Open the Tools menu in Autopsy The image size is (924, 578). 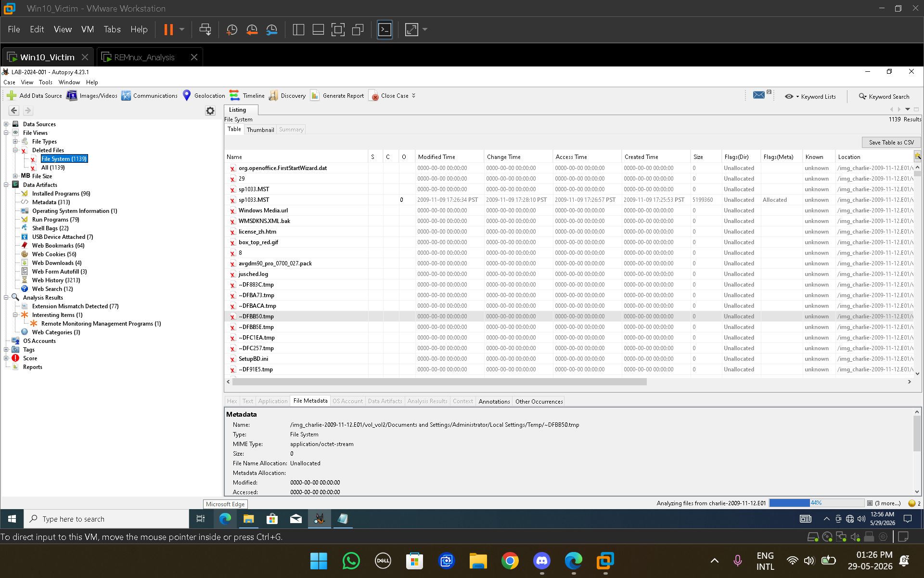tap(46, 82)
